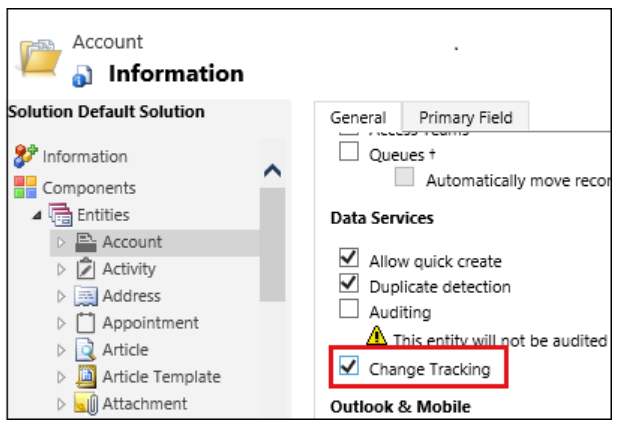The image size is (622, 427).
Task: Uncheck the Change Tracking checkbox
Action: click(349, 365)
